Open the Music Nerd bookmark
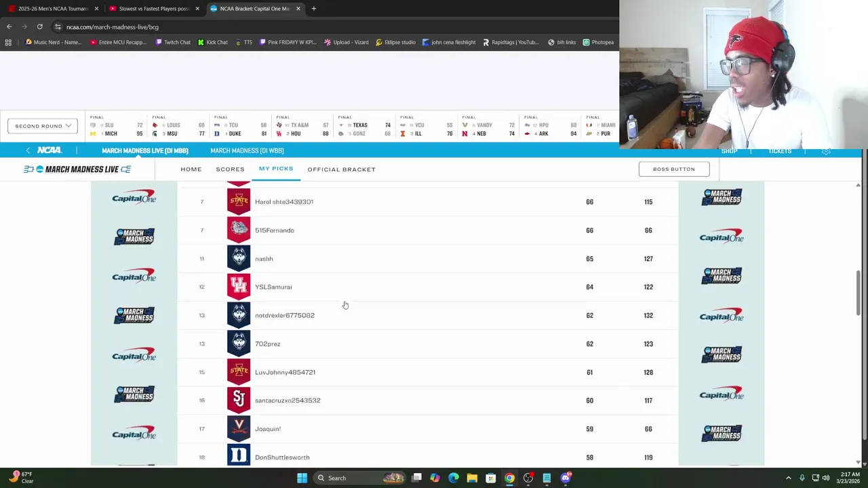 click(52, 42)
